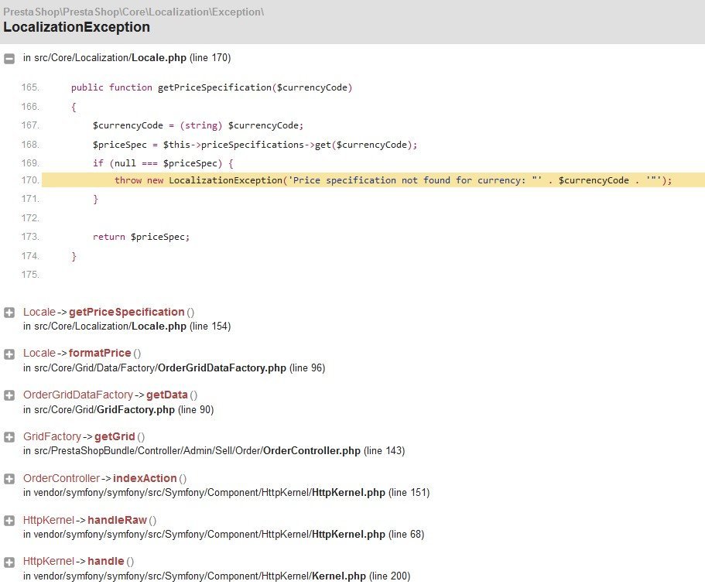705x588 pixels.
Task: Click plus icon next to OrderController->indexAction
Action: (9, 479)
